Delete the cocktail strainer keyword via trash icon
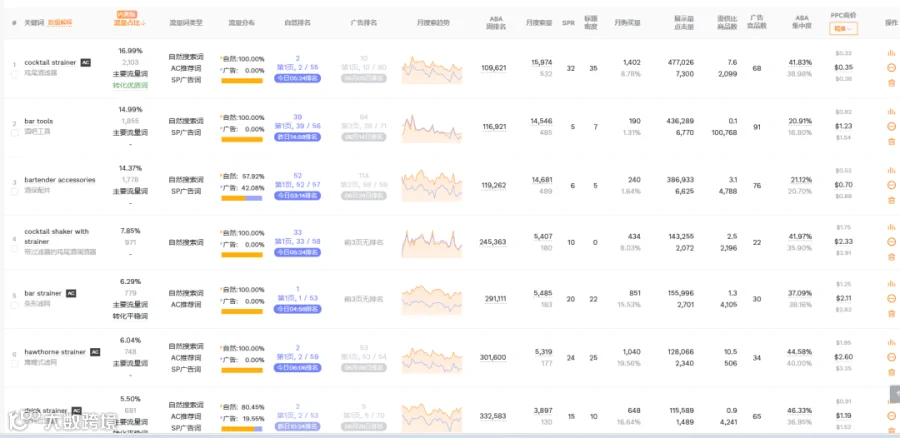The image size is (900, 438). point(891,83)
